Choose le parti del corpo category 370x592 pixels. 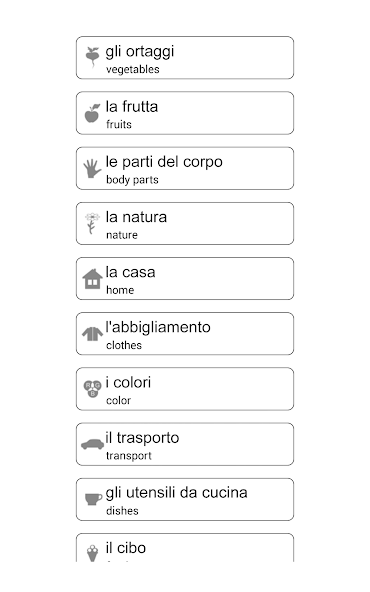185,168
